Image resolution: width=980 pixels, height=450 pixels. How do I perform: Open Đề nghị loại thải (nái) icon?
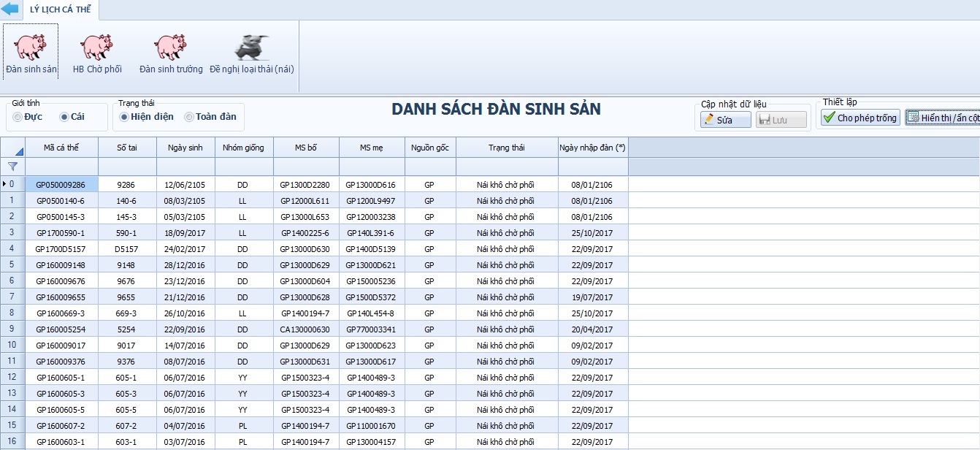pos(251,47)
